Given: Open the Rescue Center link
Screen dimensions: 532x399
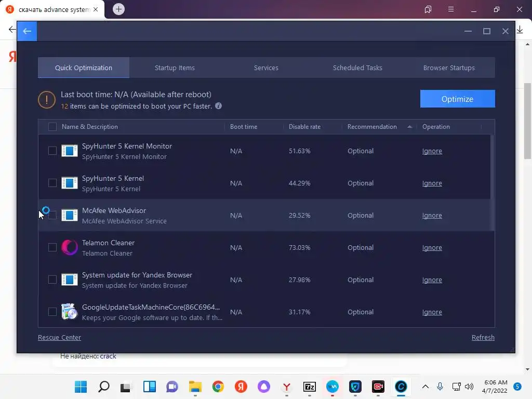Looking at the screenshot, I should [59, 337].
